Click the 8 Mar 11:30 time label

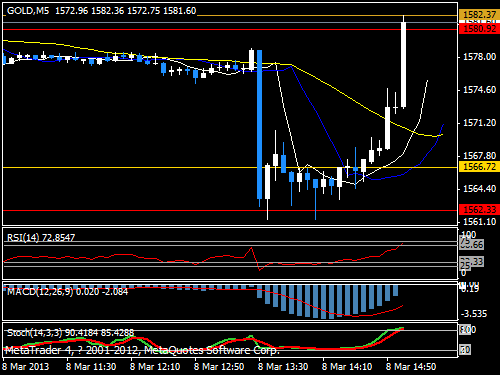[91, 367]
